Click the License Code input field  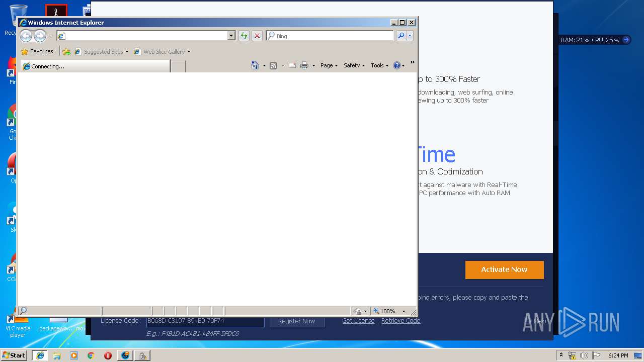pyautogui.click(x=205, y=321)
